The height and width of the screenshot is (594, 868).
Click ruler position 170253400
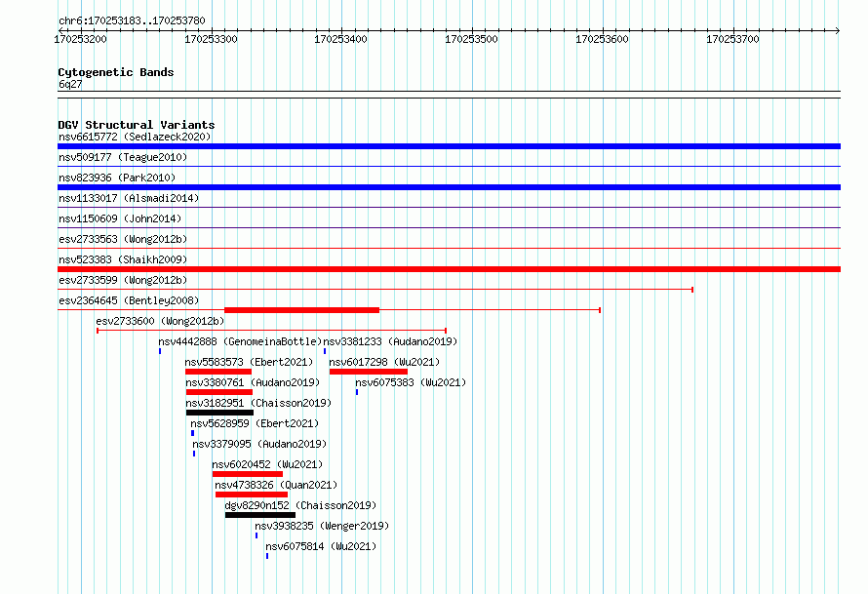[x=341, y=39]
